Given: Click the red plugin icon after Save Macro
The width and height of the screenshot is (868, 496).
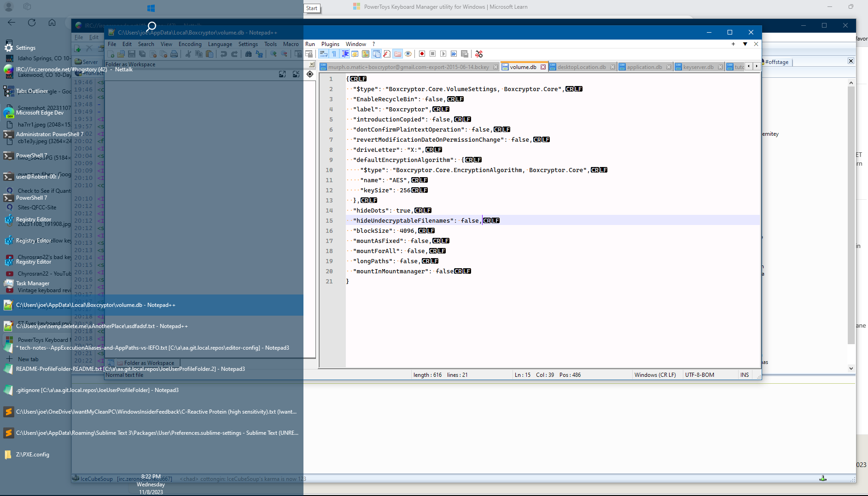Looking at the screenshot, I should [x=479, y=54].
